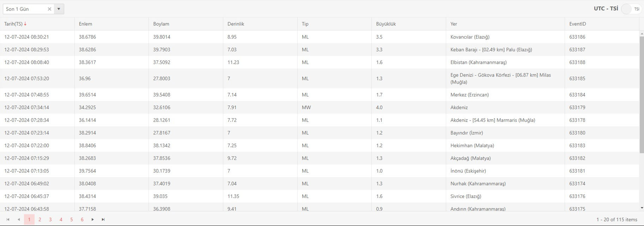Clear the 'Son 1 Gün' filter selection

(x=49, y=9)
